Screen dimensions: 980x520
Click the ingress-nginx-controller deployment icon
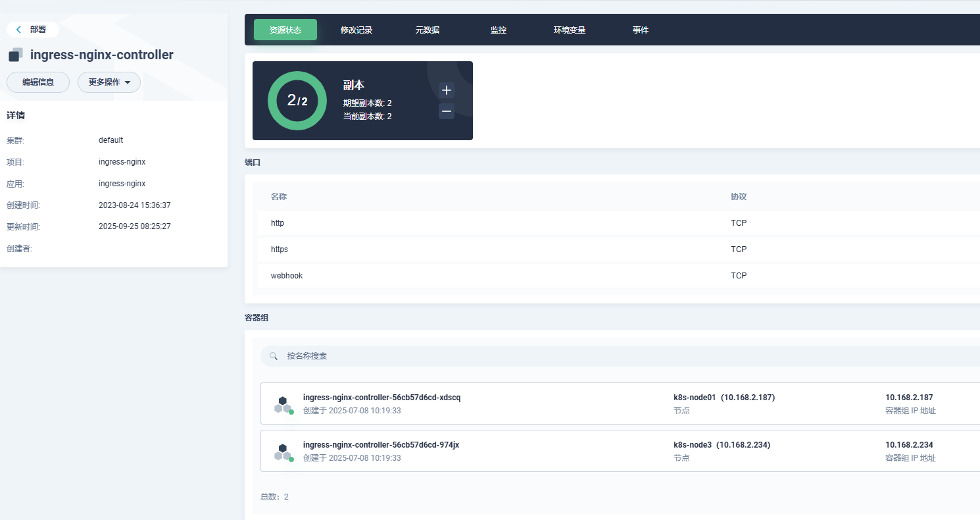click(16, 55)
